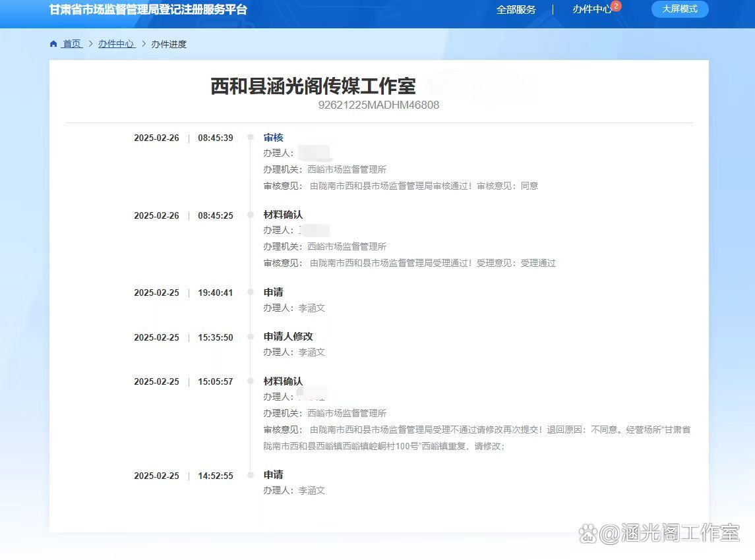Select 办件进度 breadcrumb text
Screen dimensions: 755x560
pos(169,44)
